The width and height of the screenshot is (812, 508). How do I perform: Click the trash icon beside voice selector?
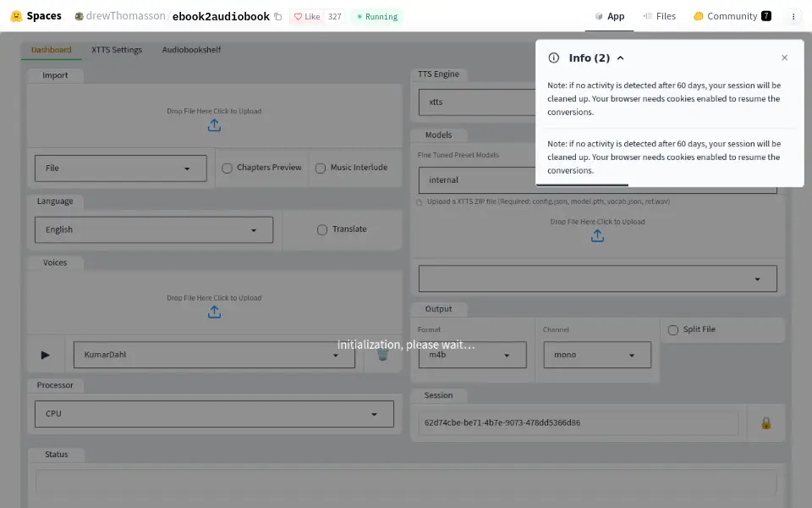coord(382,355)
